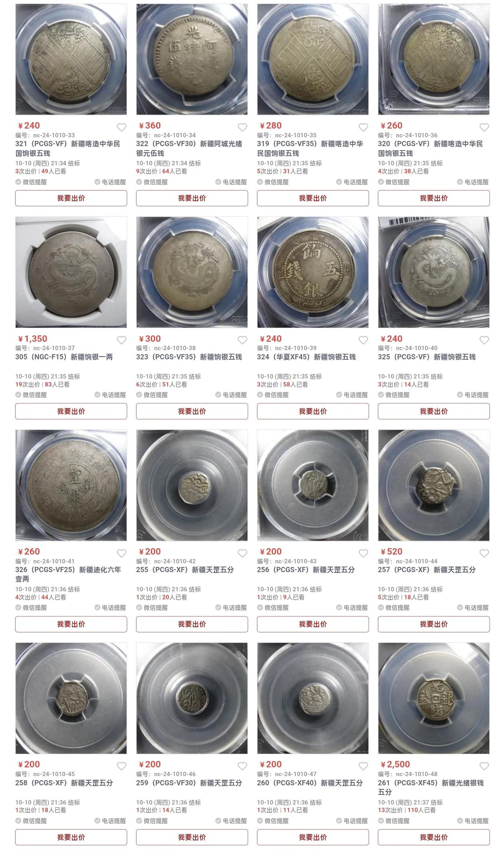Tap the heart on lot 324 华夏XF45

pos(363,340)
